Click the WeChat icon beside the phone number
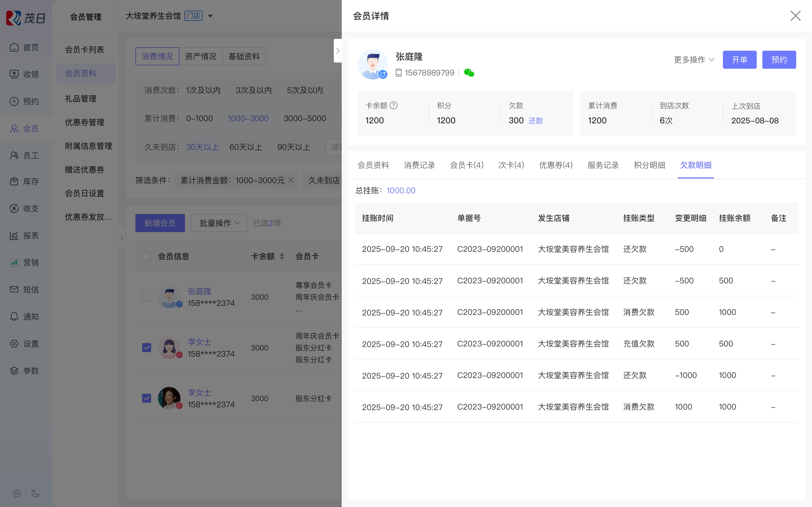 click(469, 73)
